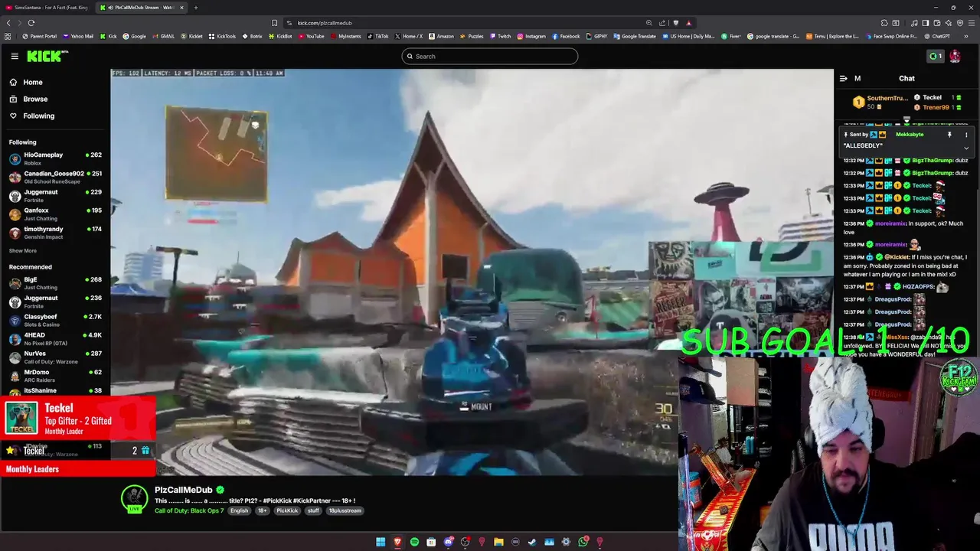
Task: Open Twitch bookmark
Action: [x=500, y=36]
